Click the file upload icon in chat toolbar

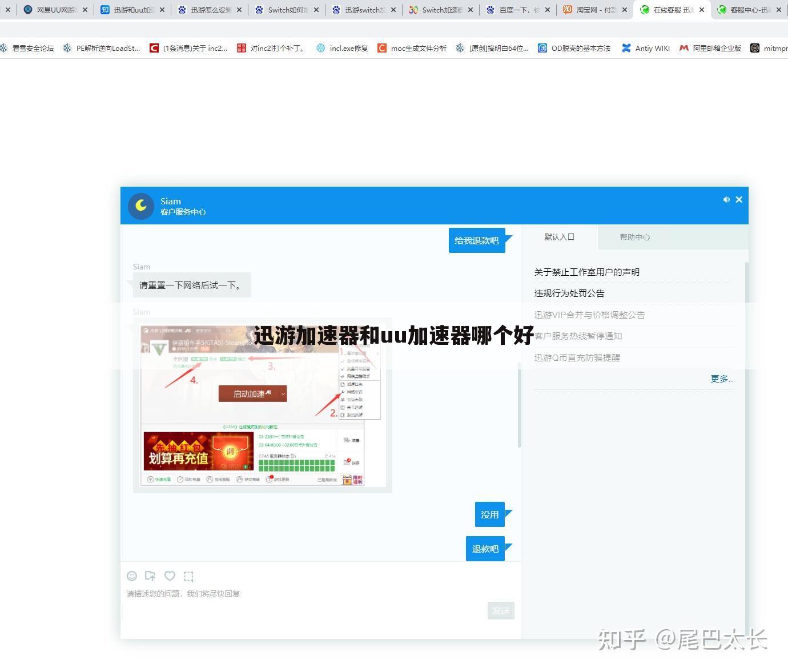(x=150, y=576)
